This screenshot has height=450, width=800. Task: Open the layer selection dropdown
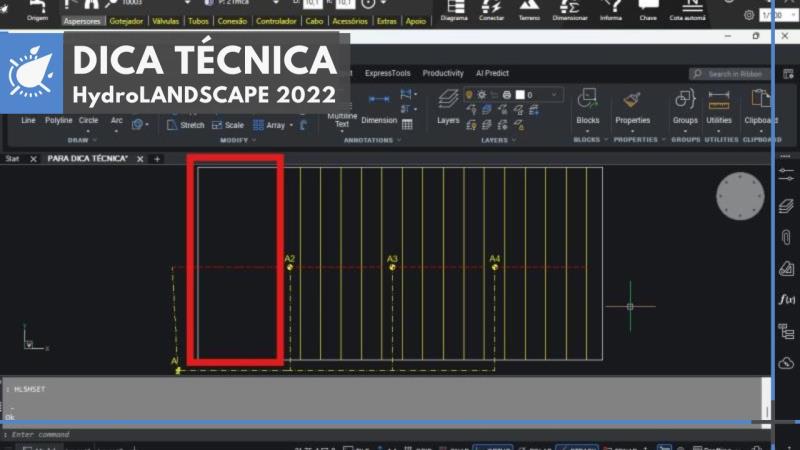554,95
